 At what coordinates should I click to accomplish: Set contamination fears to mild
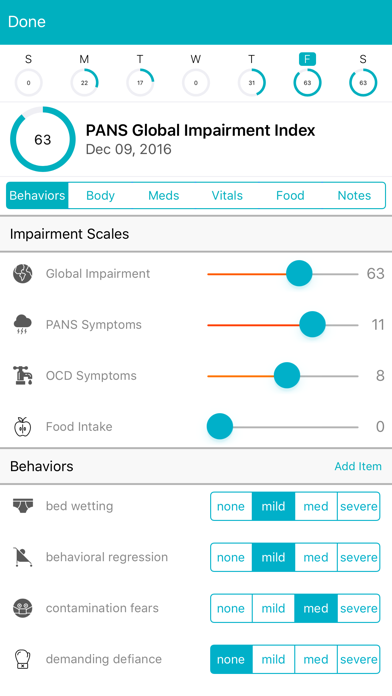point(273,608)
